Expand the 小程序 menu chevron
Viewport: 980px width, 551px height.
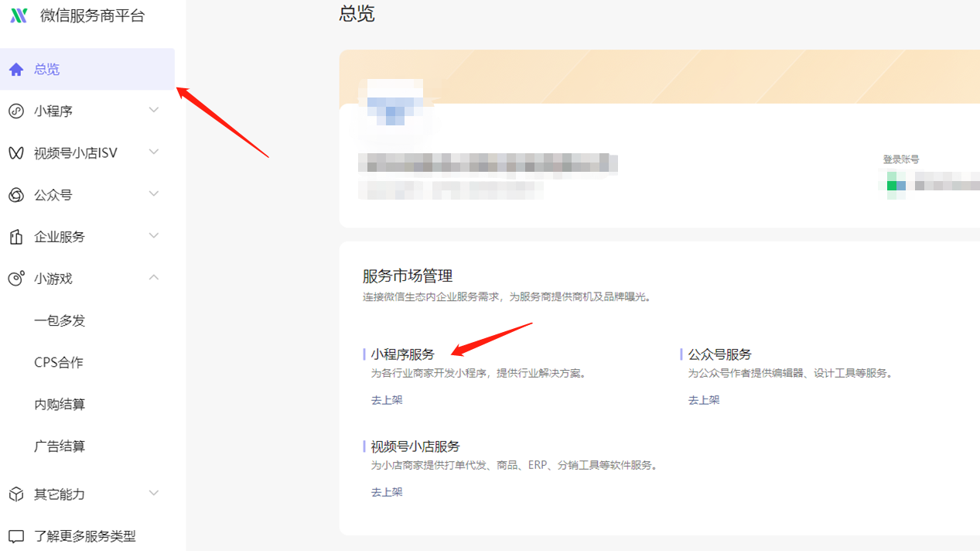point(154,111)
